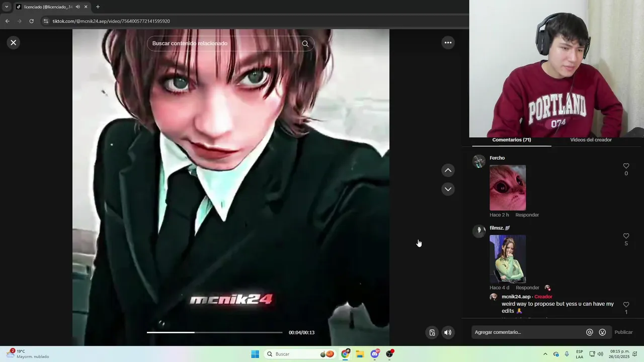Open a new browser tab with plus
This screenshot has height=362, width=644.
coord(98,7)
